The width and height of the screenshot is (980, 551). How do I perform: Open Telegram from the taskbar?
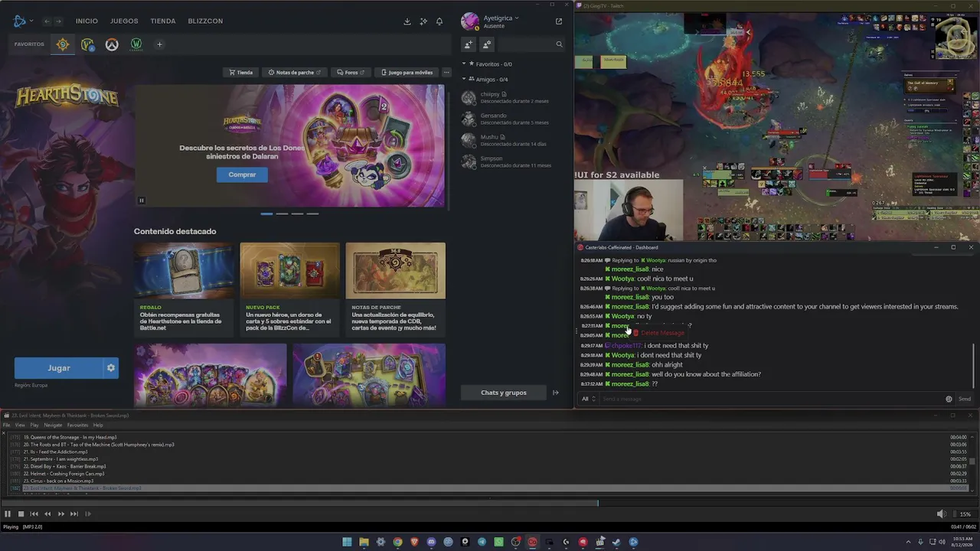pyautogui.click(x=482, y=542)
